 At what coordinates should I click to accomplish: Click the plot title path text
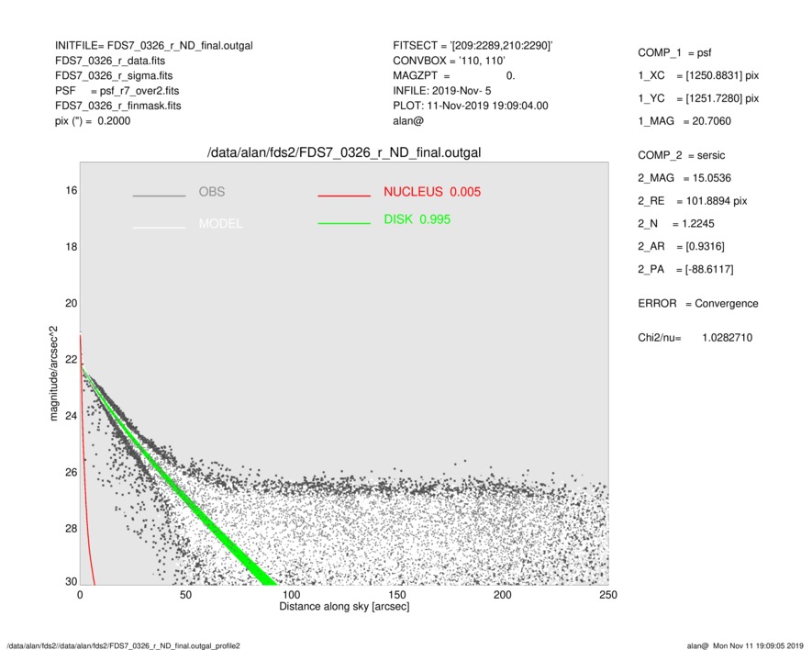[x=344, y=153]
